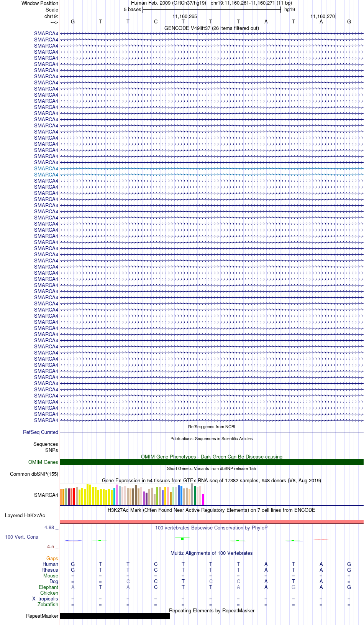Select the Rhesus alignment row label
The width and height of the screenshot is (364, 625).
coord(50,570)
